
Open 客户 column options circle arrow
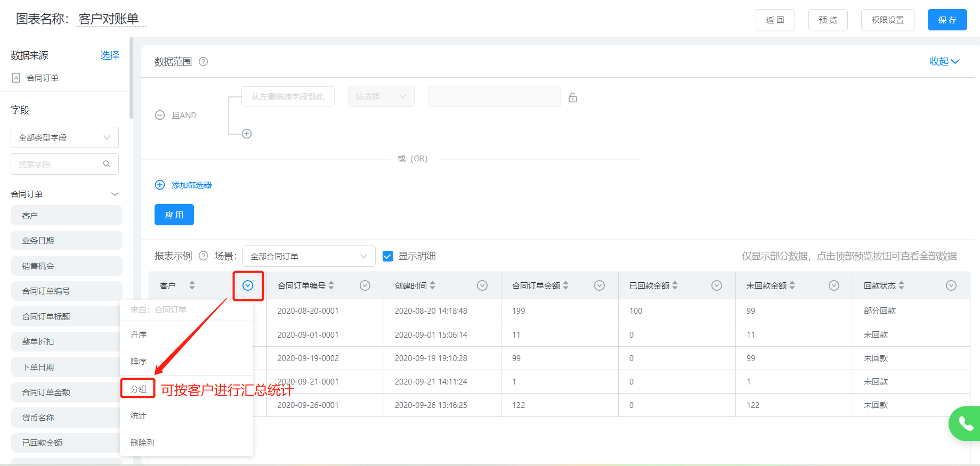[248, 285]
